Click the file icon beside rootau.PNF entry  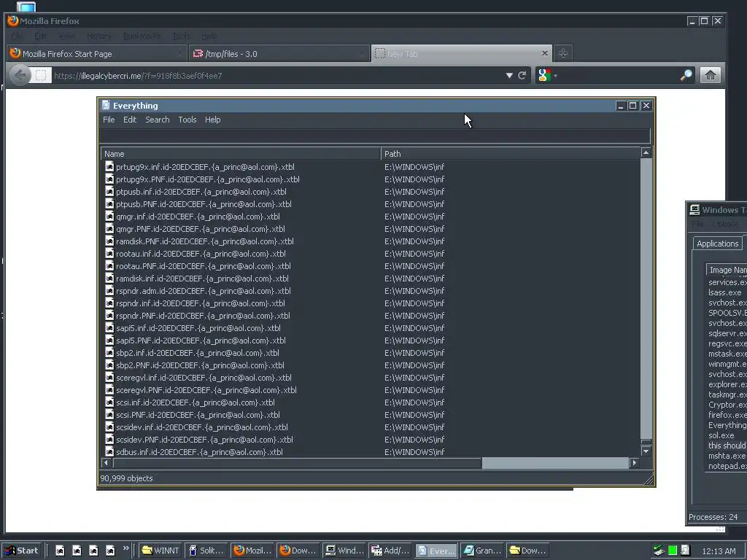[x=109, y=265]
